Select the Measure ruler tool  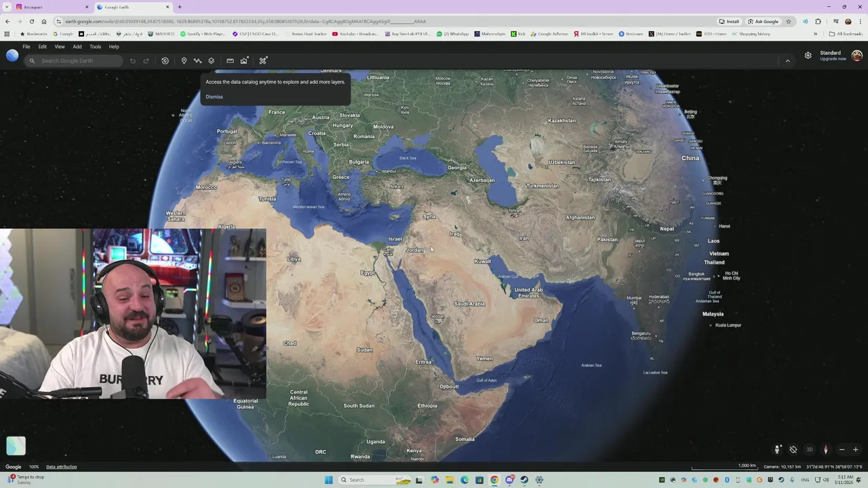tap(230, 61)
